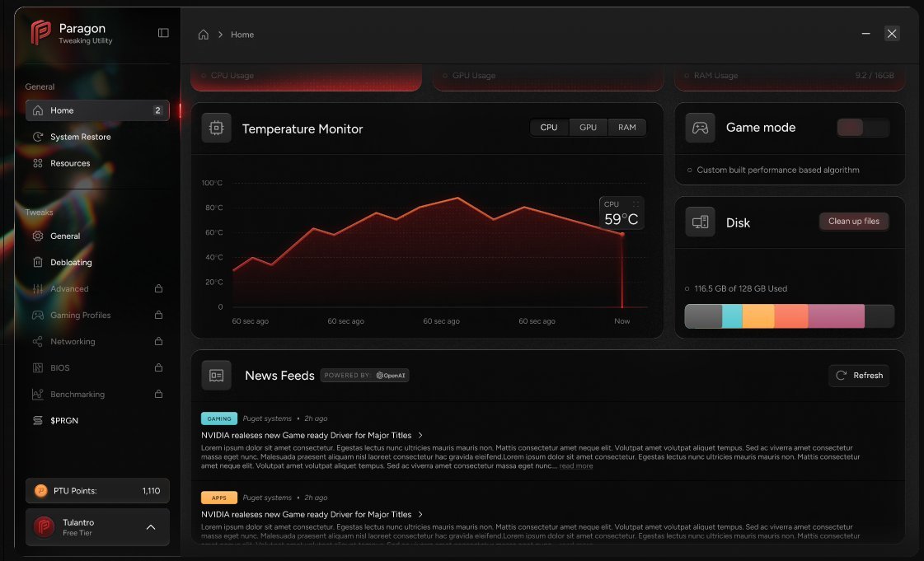Click the yellow disk usage segment

pyautogui.click(x=758, y=316)
